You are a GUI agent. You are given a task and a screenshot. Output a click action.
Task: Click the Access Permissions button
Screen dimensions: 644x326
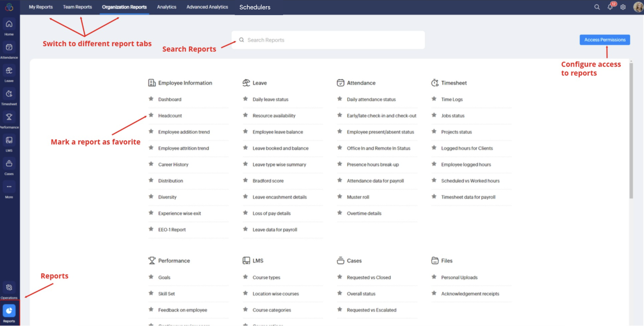coord(605,40)
